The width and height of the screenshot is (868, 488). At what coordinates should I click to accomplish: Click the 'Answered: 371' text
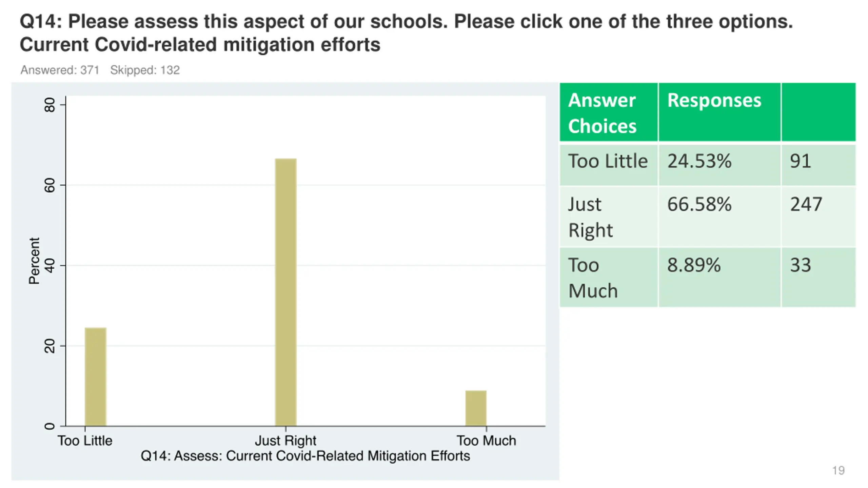pyautogui.click(x=60, y=70)
